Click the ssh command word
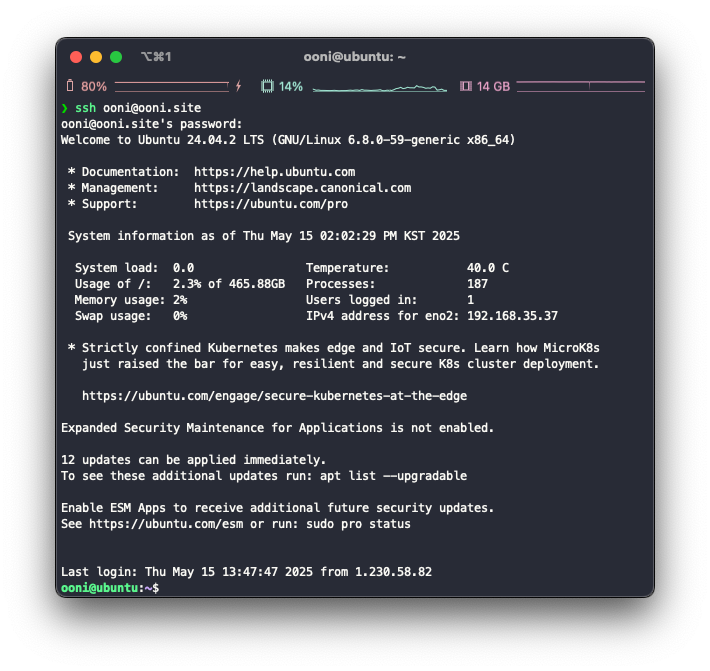710x671 pixels. point(86,108)
